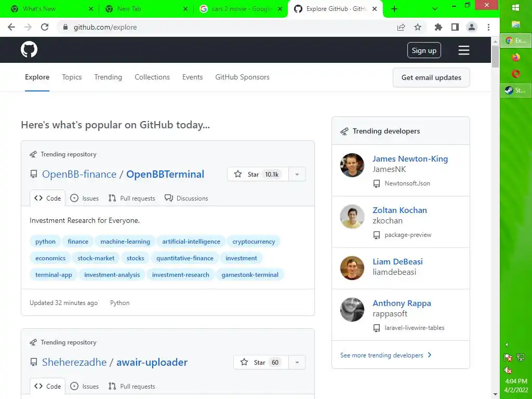Viewport: 532px width, 399px height.
Task: Select the gamestonk-terminal topic tag
Action: point(250,275)
